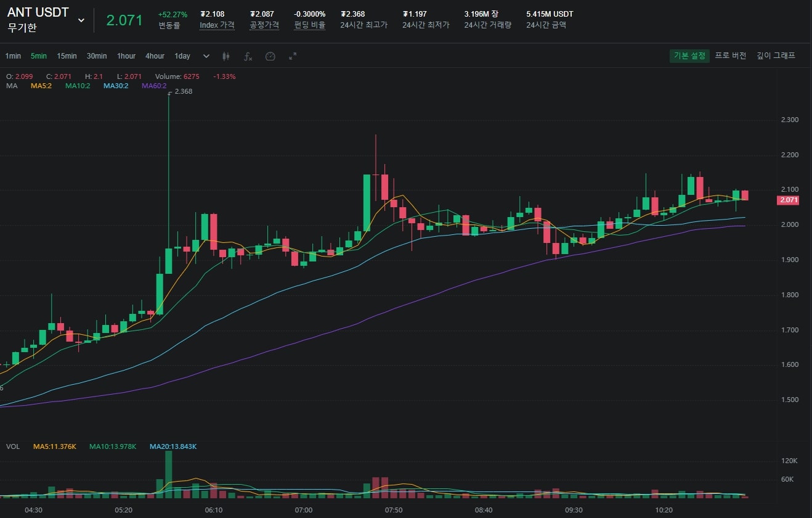
Task: Click the MA60:2 indicator label
Action: (154, 86)
